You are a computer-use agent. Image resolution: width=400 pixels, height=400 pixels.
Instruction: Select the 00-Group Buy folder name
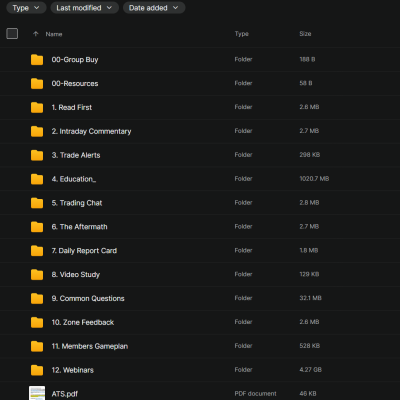click(x=75, y=60)
